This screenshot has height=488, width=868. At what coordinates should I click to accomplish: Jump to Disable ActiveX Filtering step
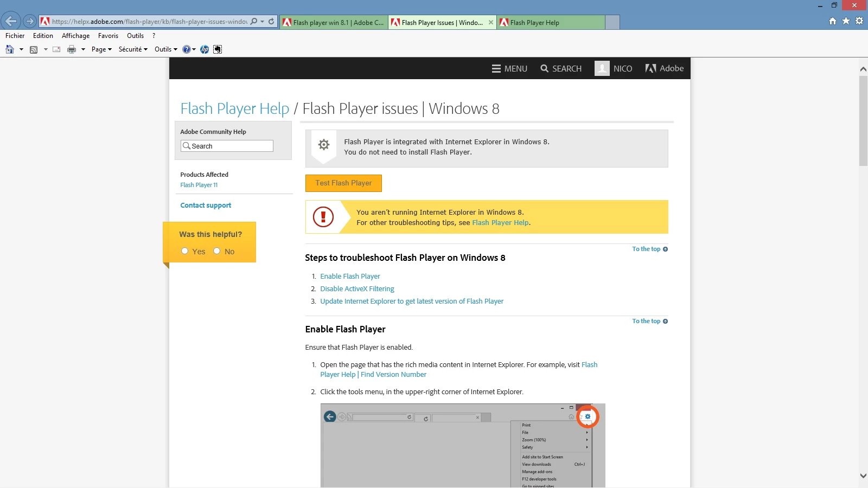357,289
